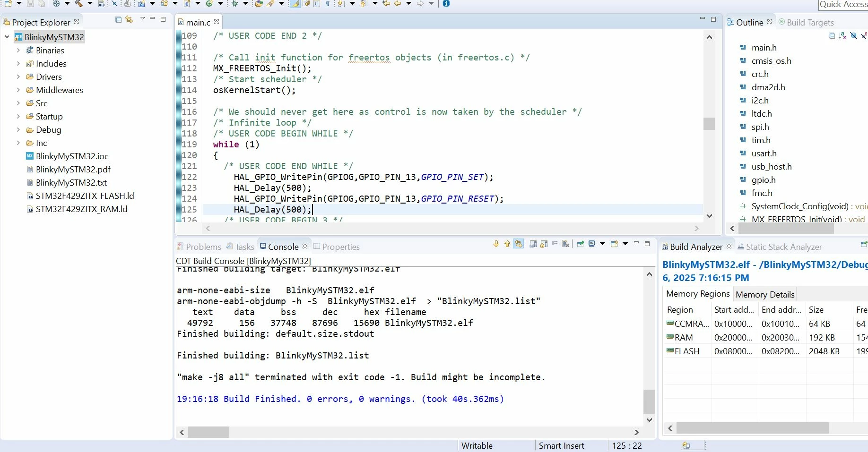Expand the Startup folder

click(x=18, y=116)
